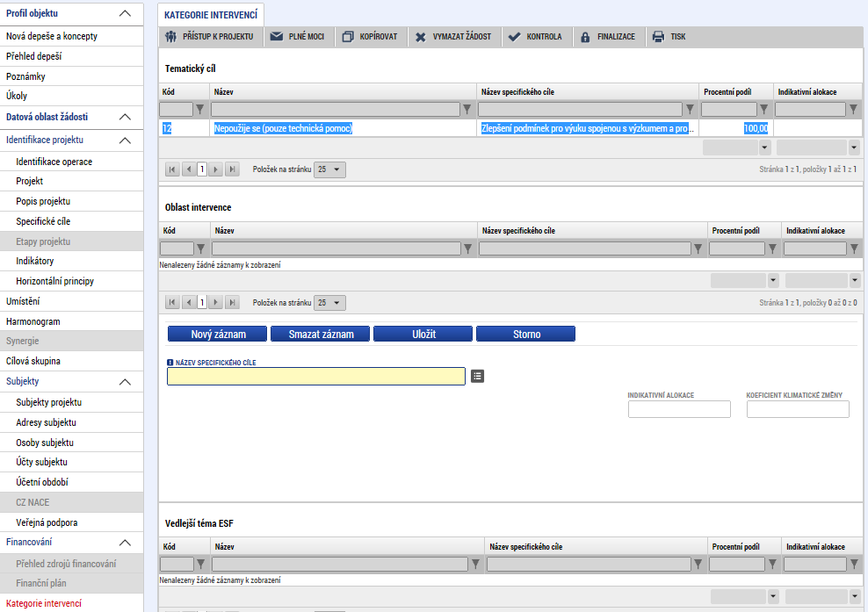Click filter icon for Kód in Oblast intervence
868x612 pixels.
[x=200, y=248]
